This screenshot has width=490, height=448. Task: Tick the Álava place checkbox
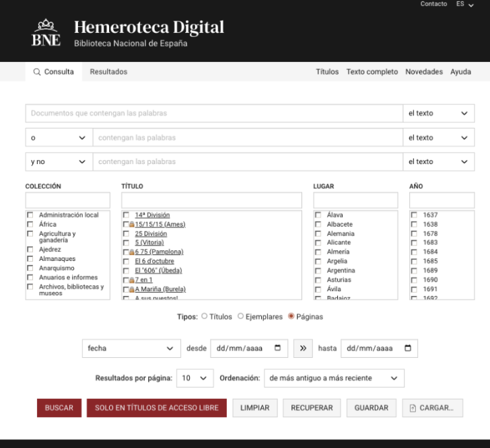[x=318, y=215]
